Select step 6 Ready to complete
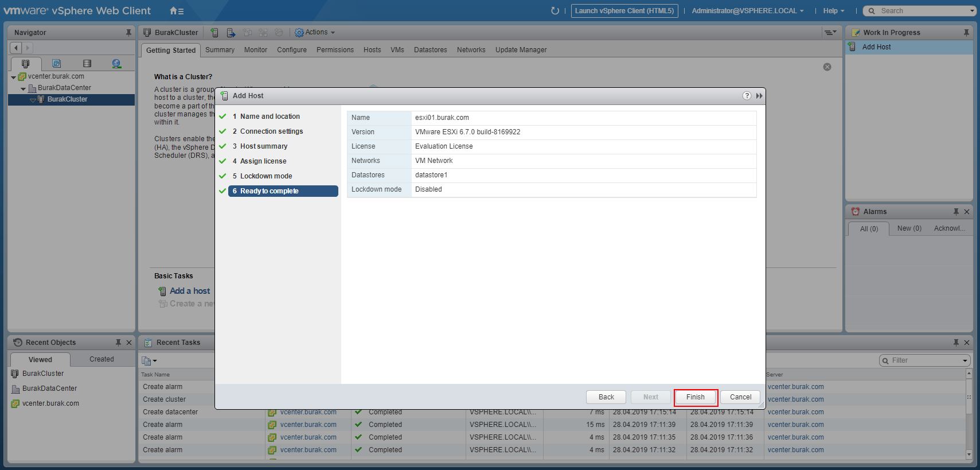Screen dimensions: 980x470 [x=283, y=191]
